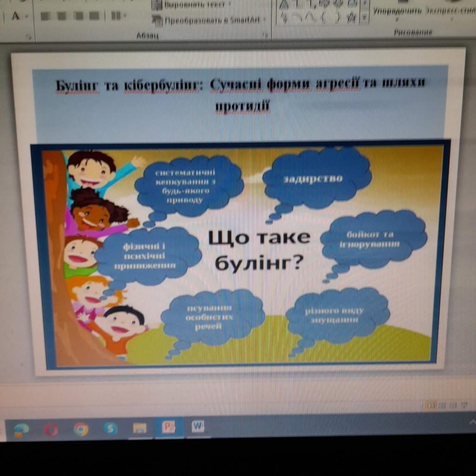Open Skype from the taskbar
This screenshot has width=476, height=476.
110,429
